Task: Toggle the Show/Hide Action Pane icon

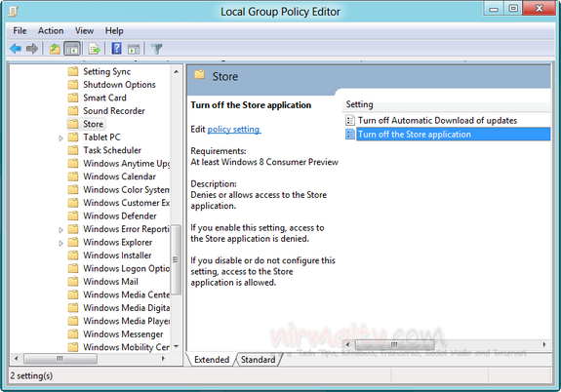Action: point(134,49)
